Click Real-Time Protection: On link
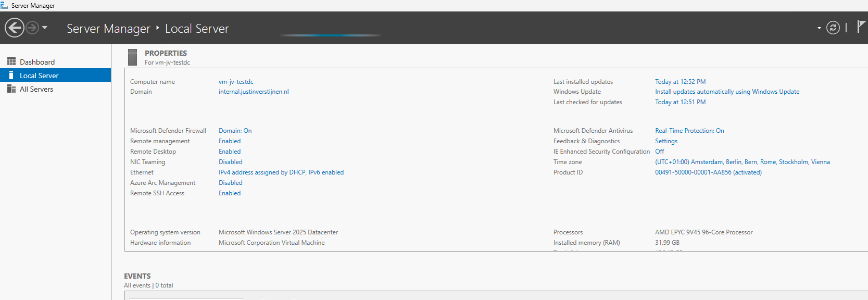 point(689,131)
